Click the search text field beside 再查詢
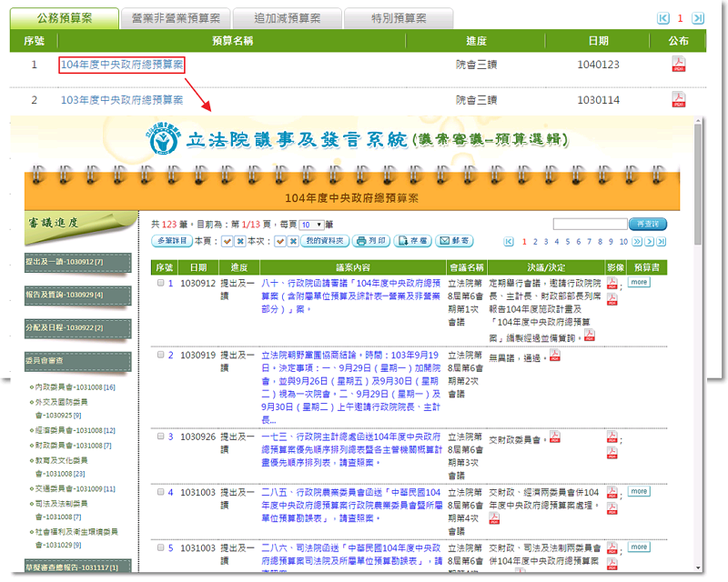Screen dimensions: 728x582 (590, 224)
